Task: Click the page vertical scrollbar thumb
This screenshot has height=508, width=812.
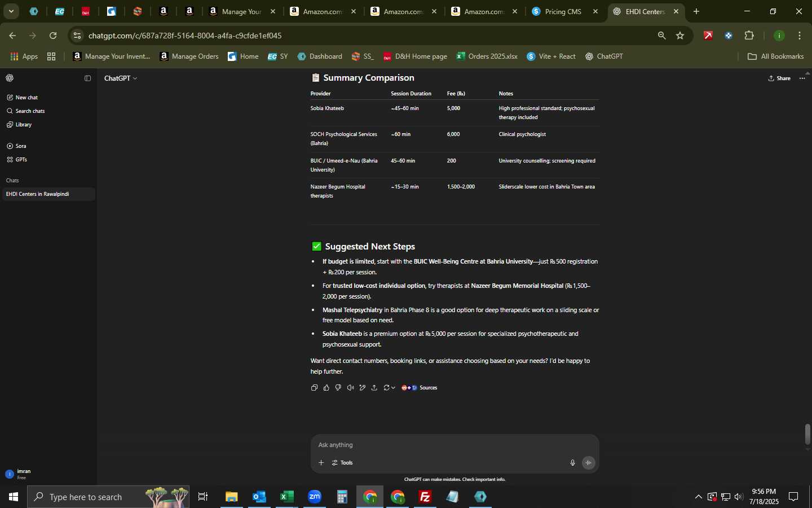Action: 807,434
